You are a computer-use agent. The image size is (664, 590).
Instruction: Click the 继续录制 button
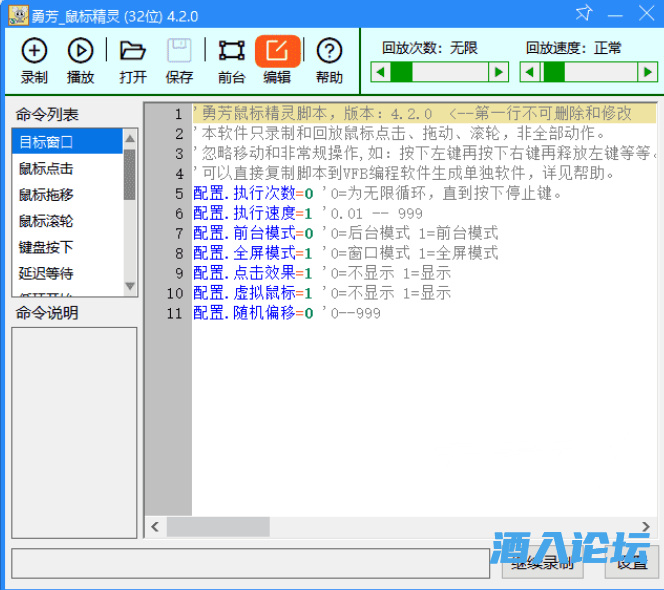[x=541, y=563]
